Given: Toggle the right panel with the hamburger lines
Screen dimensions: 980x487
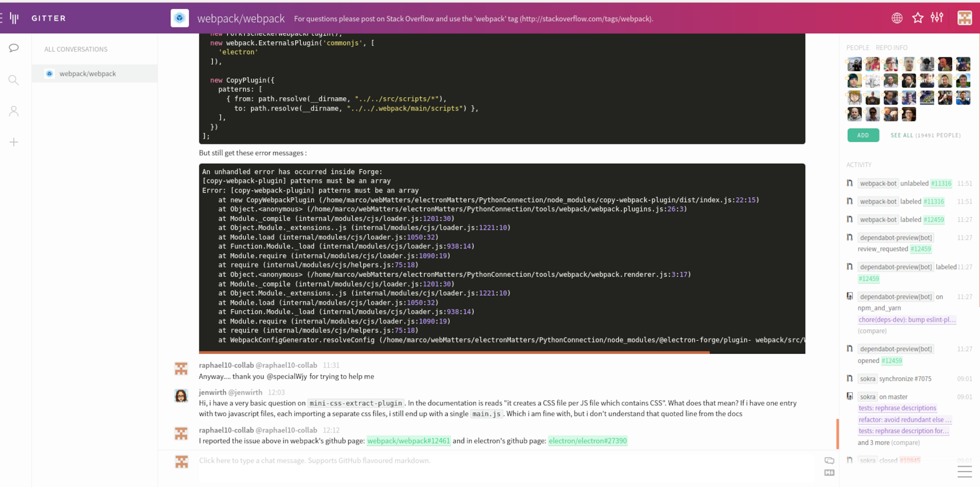Looking at the screenshot, I should point(964,471).
